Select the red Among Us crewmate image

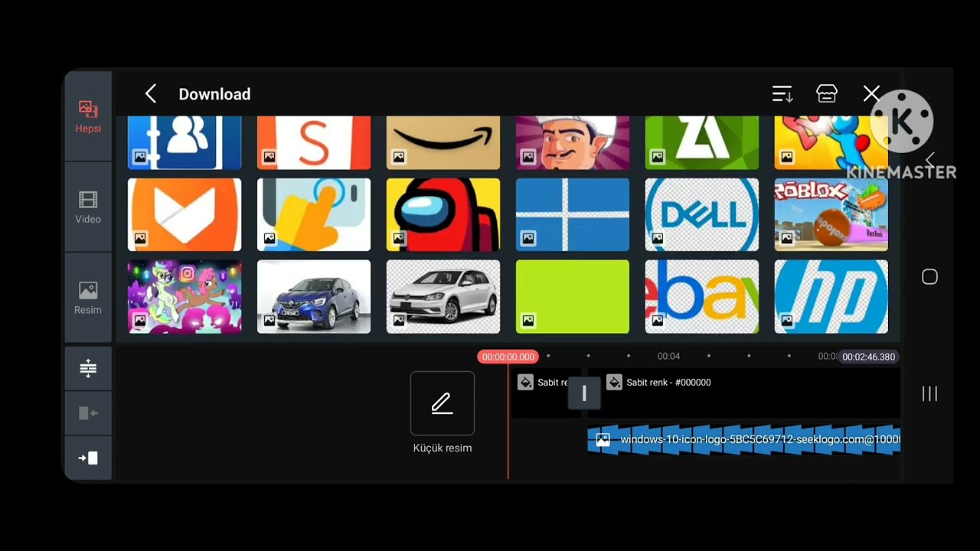coord(443,215)
